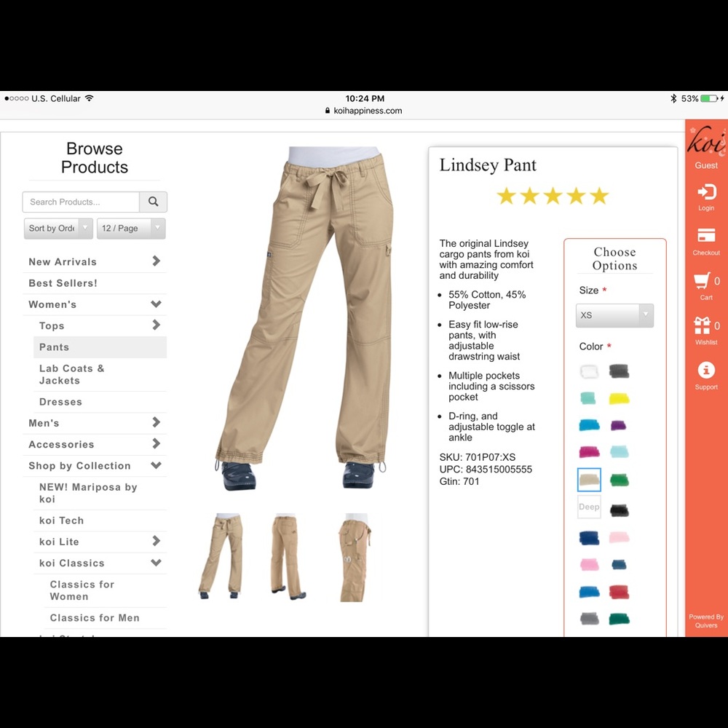The height and width of the screenshot is (728, 728).
Task: Open NEW! Mariposa by koi collection
Action: 88,493
